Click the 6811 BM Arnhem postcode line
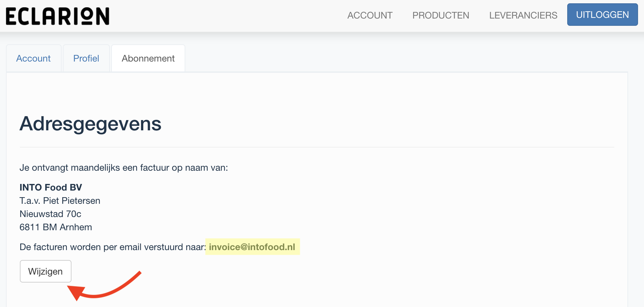This screenshot has width=644, height=307. tap(56, 227)
